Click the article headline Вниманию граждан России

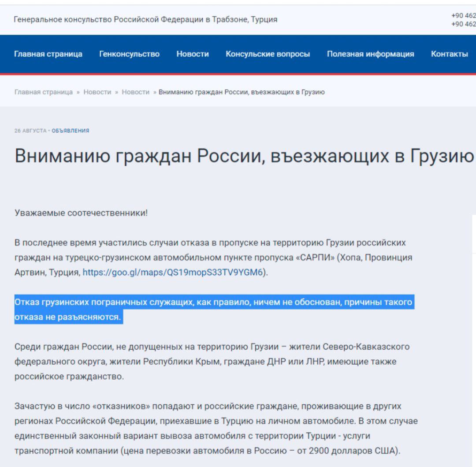point(244,156)
